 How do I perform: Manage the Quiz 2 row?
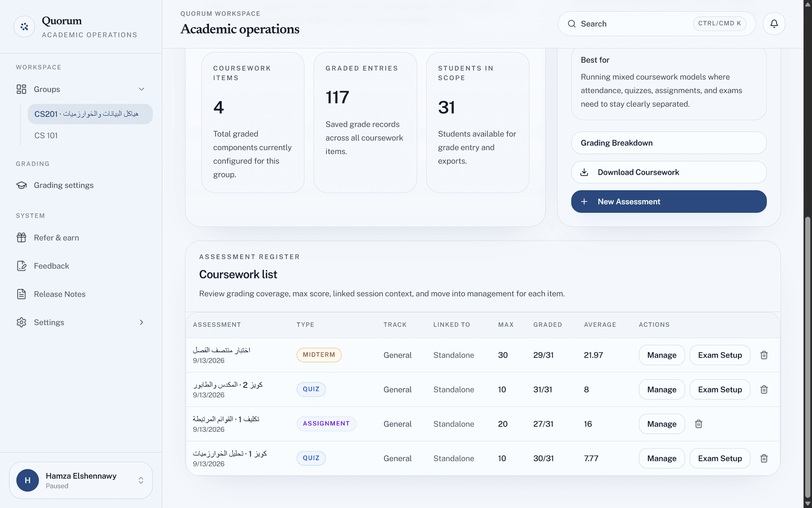click(661, 389)
